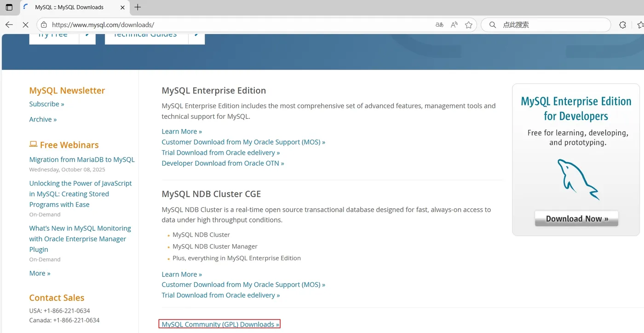The image size is (644, 333).
Task: Click the laptop icon beside Free Webinars
Action: [33, 144]
